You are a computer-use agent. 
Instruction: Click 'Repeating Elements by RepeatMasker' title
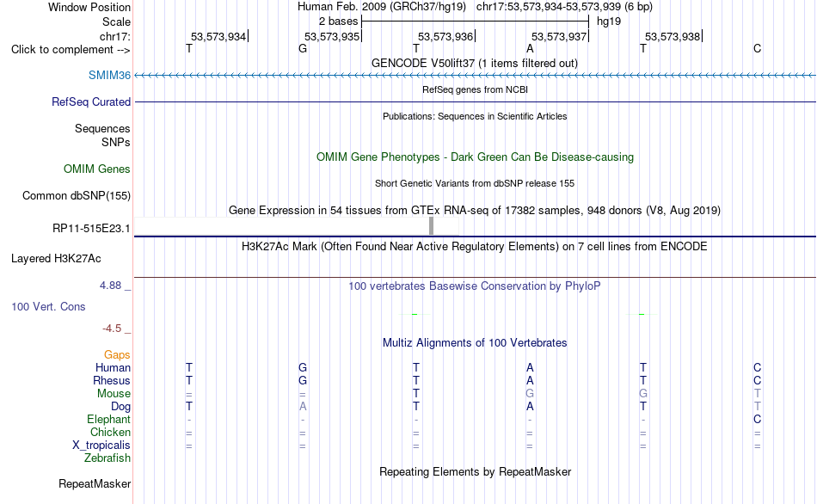click(476, 471)
